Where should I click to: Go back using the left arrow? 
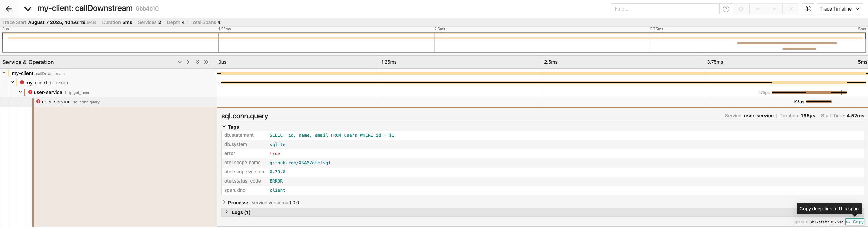tap(9, 9)
